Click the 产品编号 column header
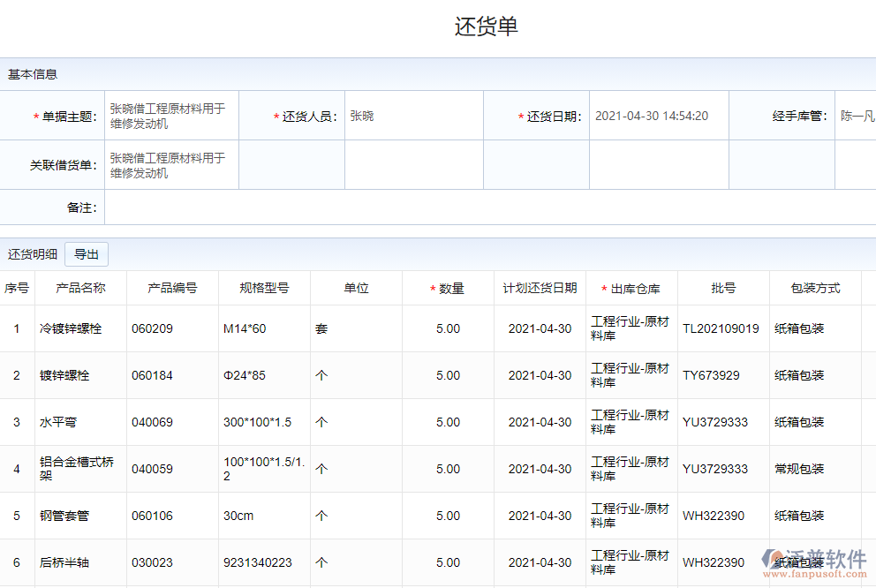 click(x=172, y=288)
